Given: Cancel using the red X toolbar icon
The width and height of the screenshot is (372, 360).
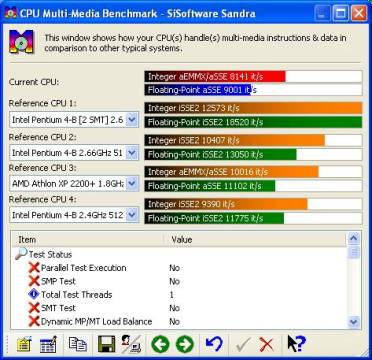Looking at the screenshot, I should [x=266, y=344].
